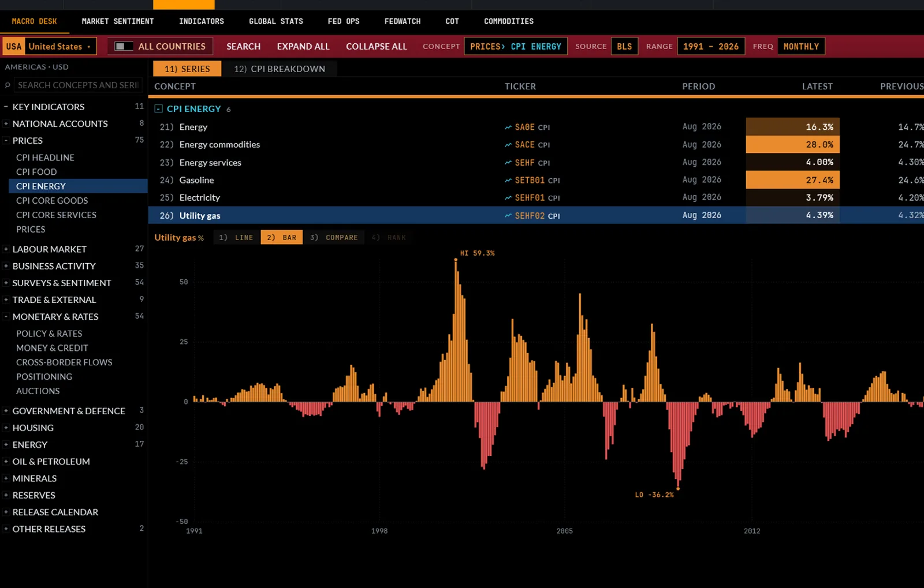The image size is (924, 588).
Task: Expand the Labour Market section
Action: click(x=6, y=249)
